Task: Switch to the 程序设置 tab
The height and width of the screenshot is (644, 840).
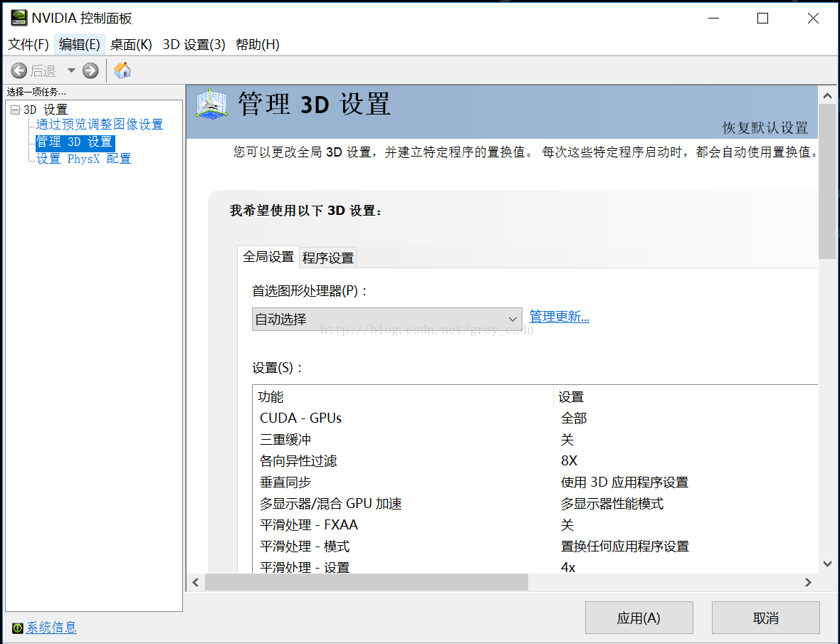Action: pyautogui.click(x=328, y=258)
